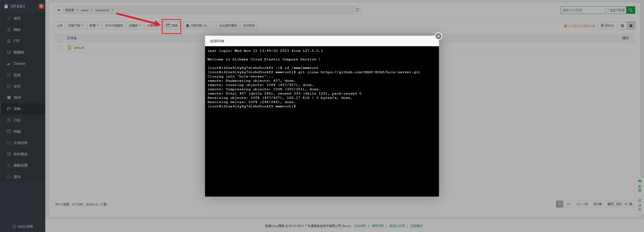Open the 正版查询 footer link
Viewport: 644px width, 232px height.
[x=416, y=226]
